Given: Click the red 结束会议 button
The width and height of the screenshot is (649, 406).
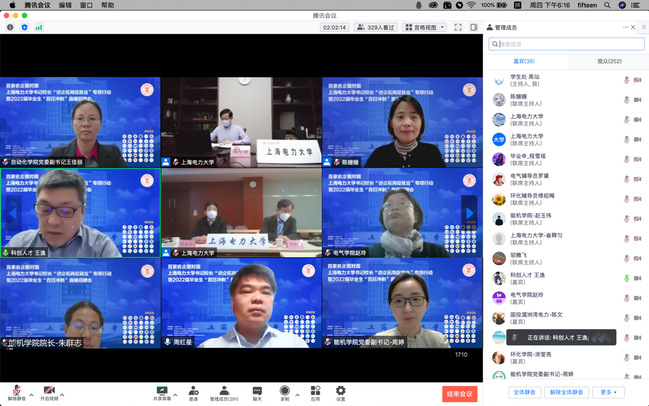Looking at the screenshot, I should coord(459,394).
